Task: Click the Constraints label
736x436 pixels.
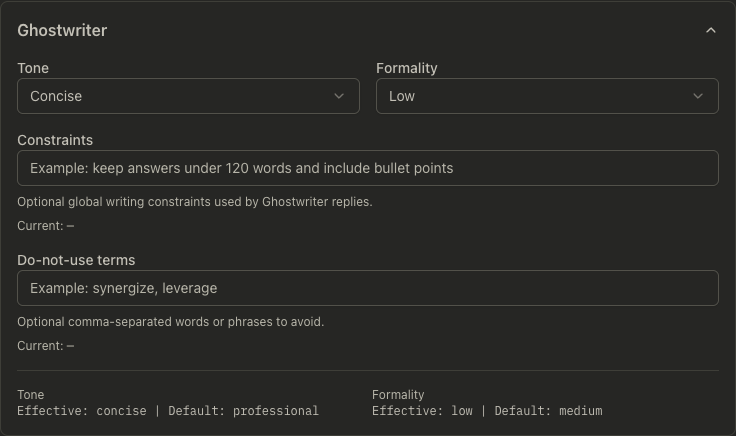Action: click(55, 140)
